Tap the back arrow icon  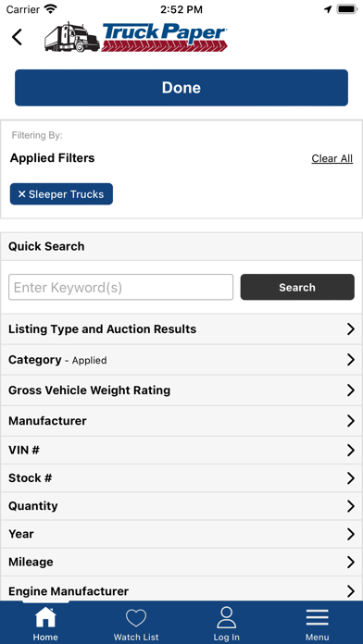(17, 37)
